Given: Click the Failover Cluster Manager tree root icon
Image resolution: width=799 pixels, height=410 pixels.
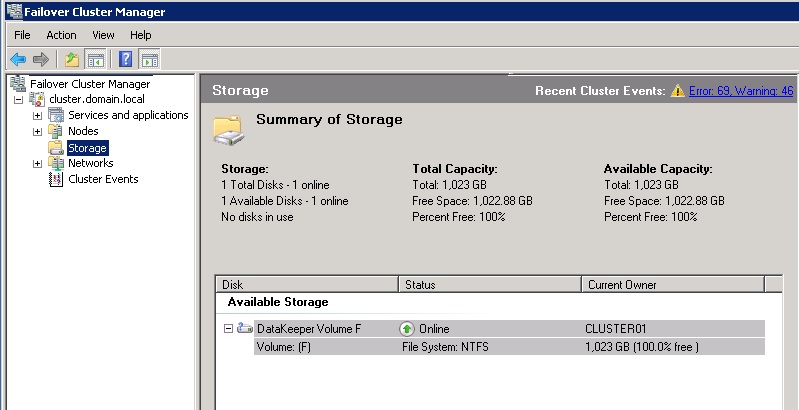Looking at the screenshot, I should click(18, 84).
